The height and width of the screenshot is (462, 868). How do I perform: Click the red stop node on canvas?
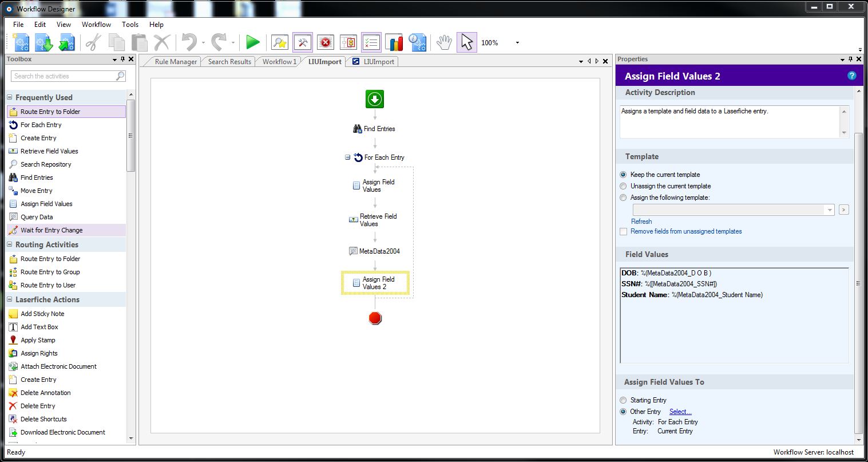(375, 318)
